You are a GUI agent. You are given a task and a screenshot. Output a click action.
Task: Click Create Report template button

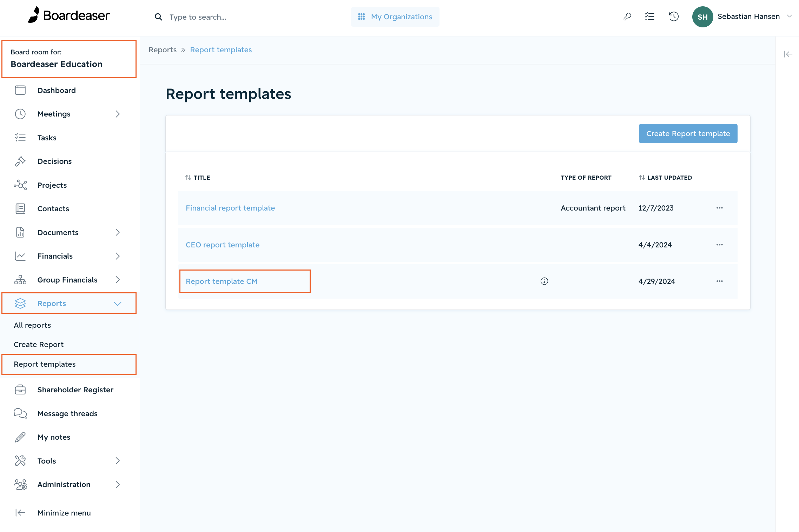pyautogui.click(x=688, y=133)
